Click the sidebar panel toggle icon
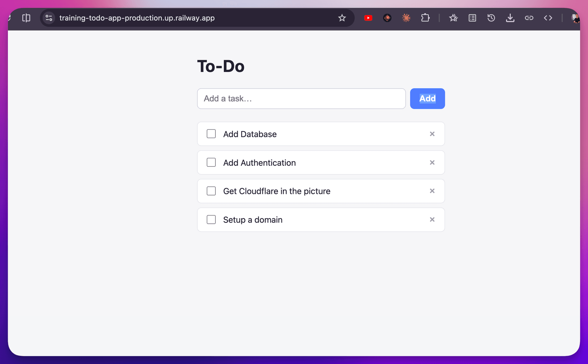This screenshot has height=364, width=588. (x=26, y=18)
